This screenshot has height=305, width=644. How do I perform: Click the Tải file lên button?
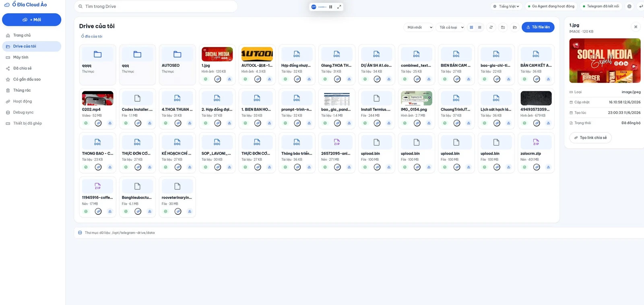pyautogui.click(x=538, y=27)
